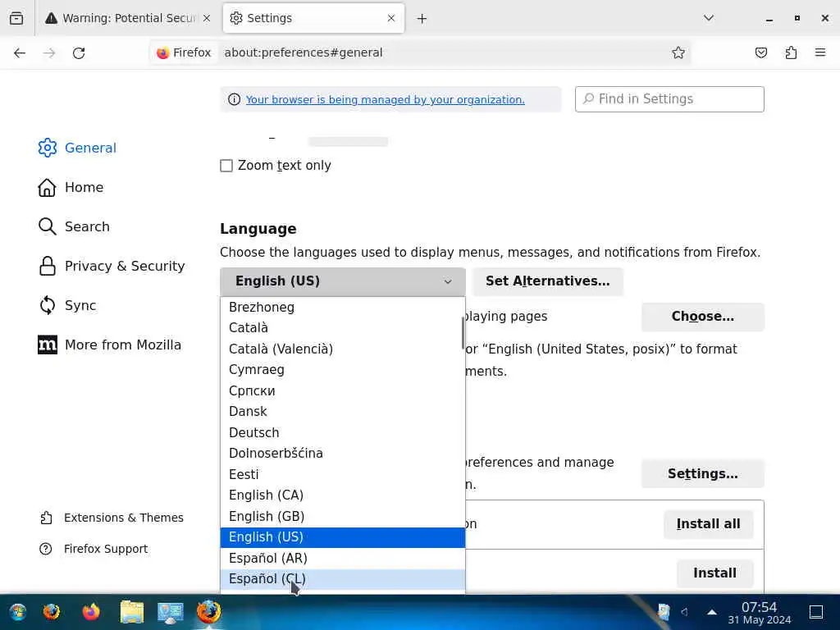
Task: Open Extensions & Themes link
Action: click(112, 518)
